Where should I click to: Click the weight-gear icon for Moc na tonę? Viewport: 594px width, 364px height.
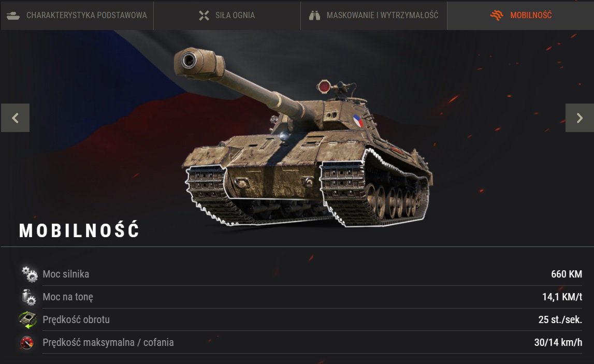[28, 297]
